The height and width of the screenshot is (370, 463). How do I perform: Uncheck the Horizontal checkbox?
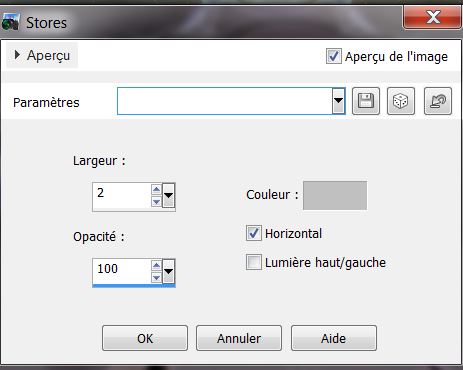pyautogui.click(x=254, y=233)
